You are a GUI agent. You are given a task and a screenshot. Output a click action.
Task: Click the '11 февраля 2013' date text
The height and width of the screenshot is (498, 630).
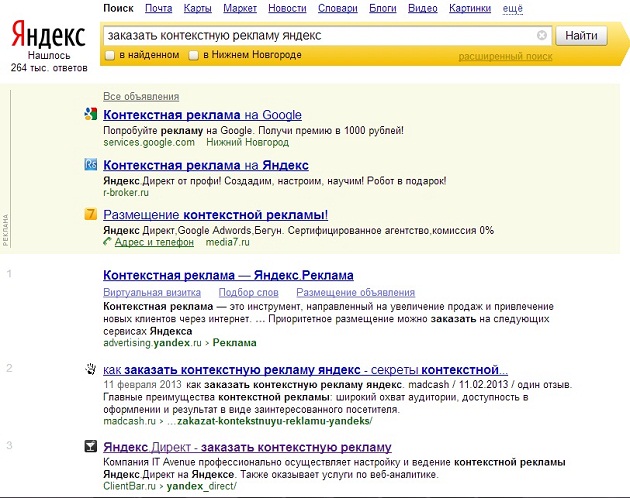(142, 384)
